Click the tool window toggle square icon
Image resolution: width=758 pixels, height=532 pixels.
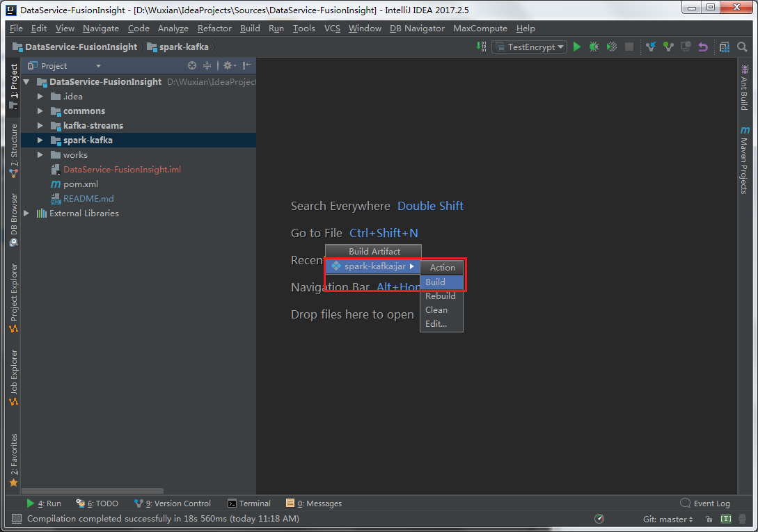click(17, 519)
